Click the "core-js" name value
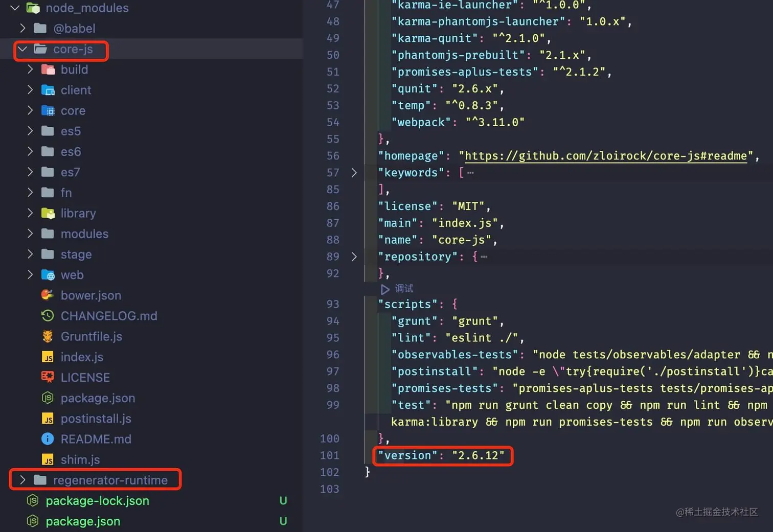This screenshot has width=773, height=532. point(461,240)
